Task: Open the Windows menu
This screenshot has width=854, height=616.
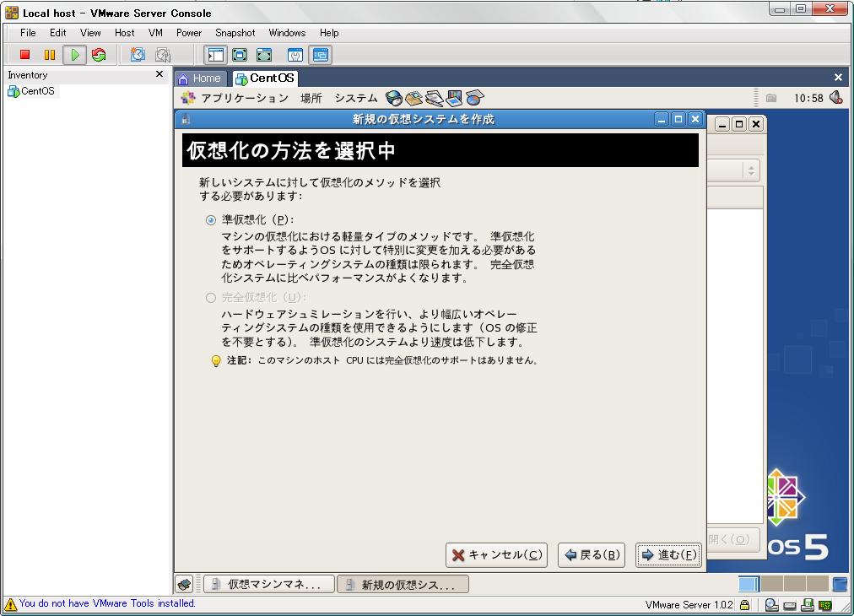Action: (x=287, y=33)
